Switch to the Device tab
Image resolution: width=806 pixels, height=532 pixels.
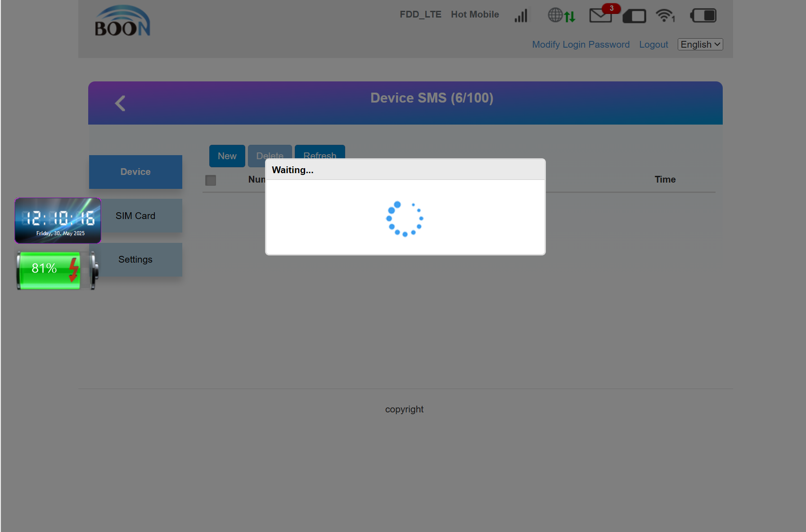(135, 172)
